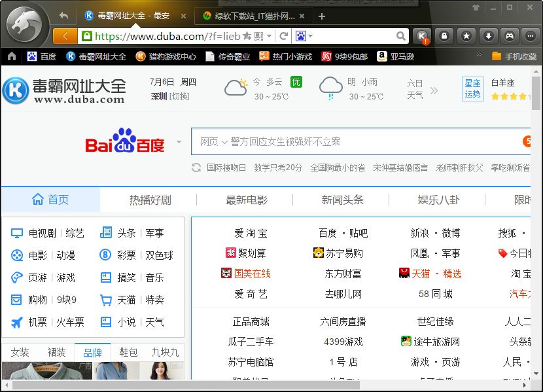
Task: Click the lock security icon in toolbar
Action: coord(444,35)
